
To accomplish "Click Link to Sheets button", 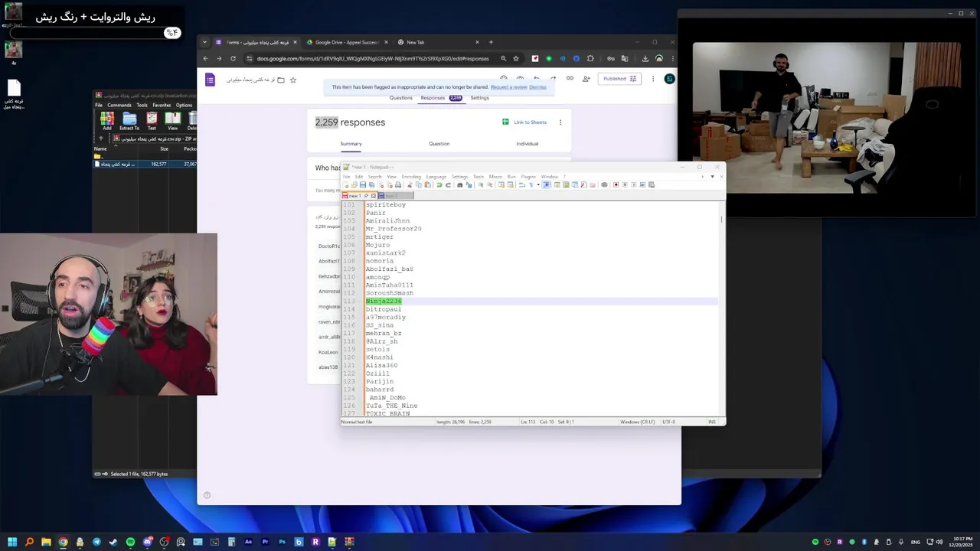I will [x=524, y=122].
